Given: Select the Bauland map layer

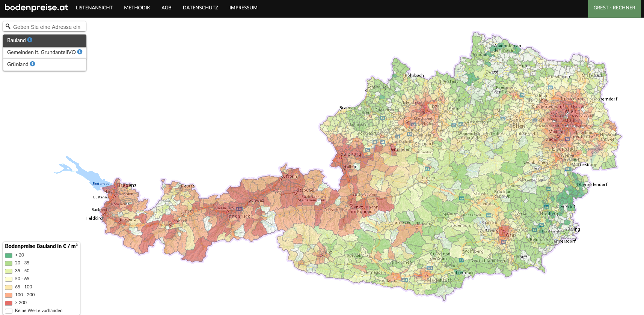Looking at the screenshot, I should (17, 40).
